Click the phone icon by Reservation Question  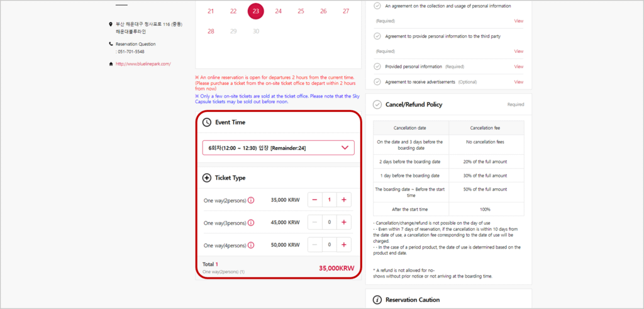(x=111, y=43)
